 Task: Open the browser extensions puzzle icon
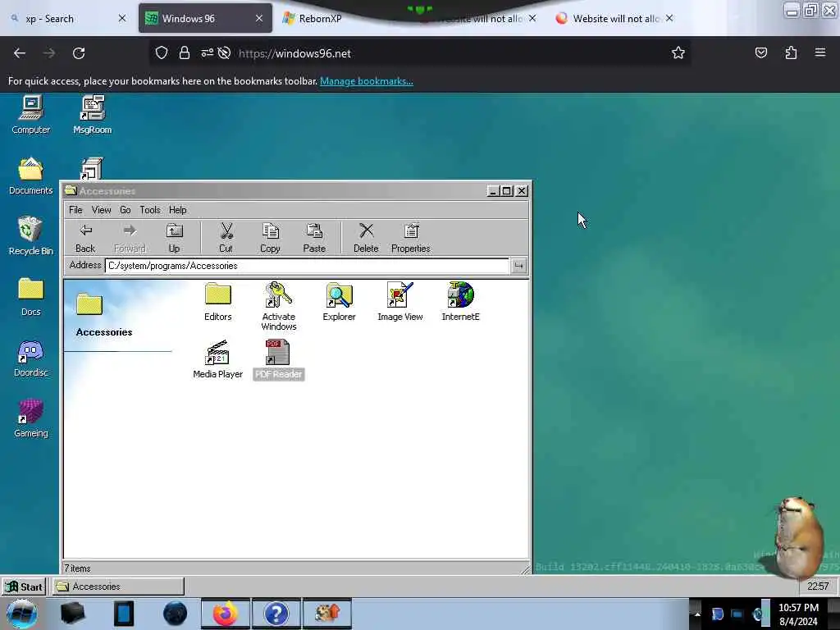pos(791,52)
